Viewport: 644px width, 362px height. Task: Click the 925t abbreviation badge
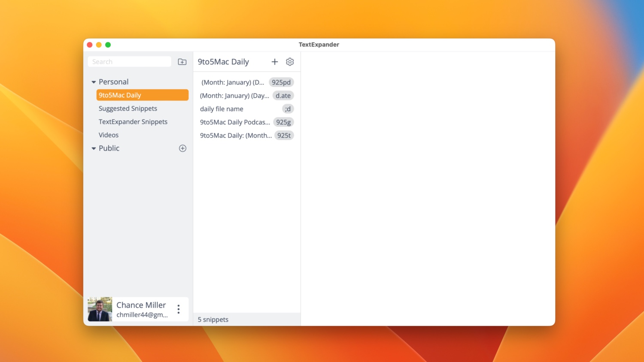284,135
